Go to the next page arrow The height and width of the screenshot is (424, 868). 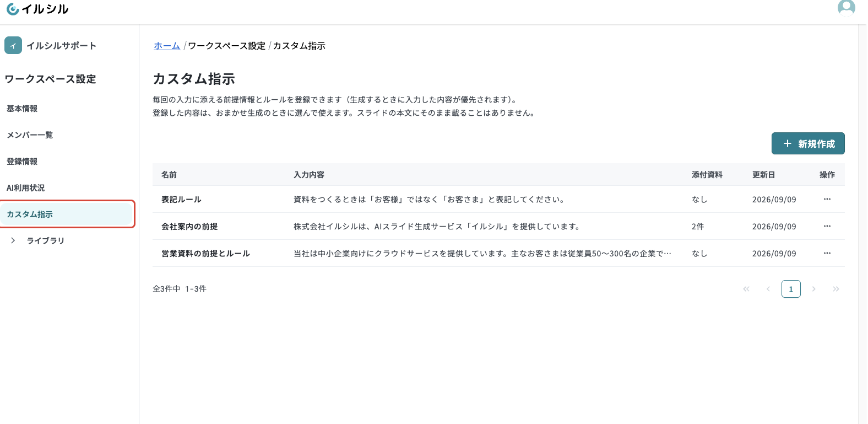(813, 289)
